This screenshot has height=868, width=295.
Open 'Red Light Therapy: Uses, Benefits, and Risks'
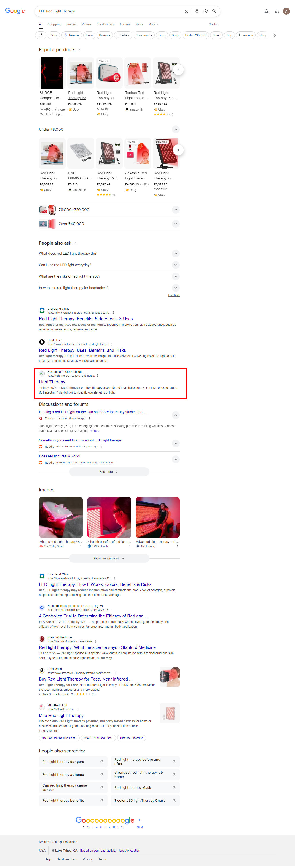point(82,351)
